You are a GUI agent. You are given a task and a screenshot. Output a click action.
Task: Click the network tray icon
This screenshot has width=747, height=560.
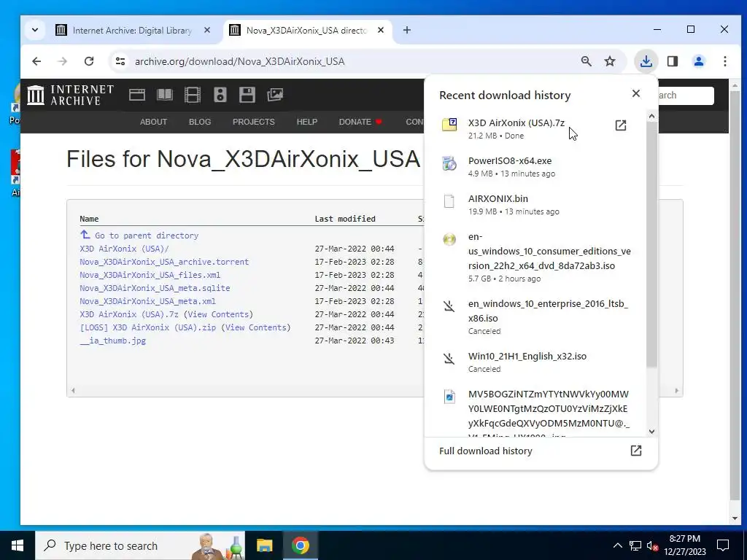[635, 545]
